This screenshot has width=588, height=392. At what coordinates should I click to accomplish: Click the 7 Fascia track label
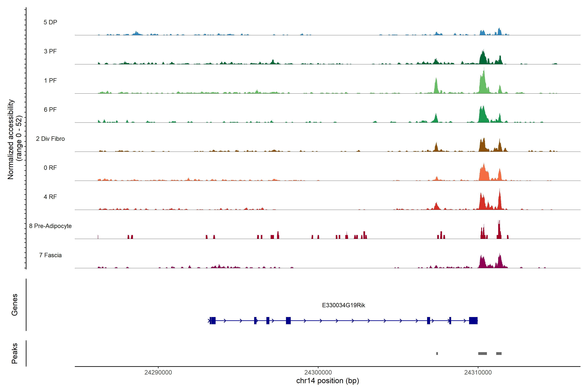pyautogui.click(x=50, y=255)
